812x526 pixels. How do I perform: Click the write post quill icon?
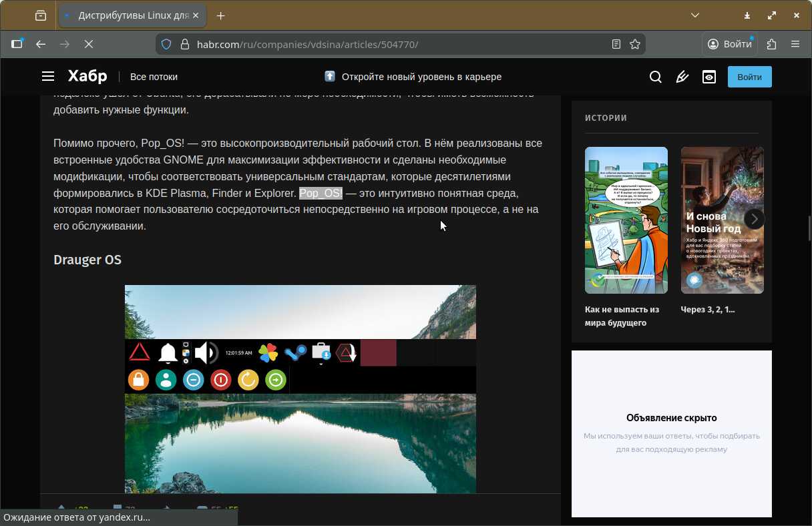tap(682, 77)
